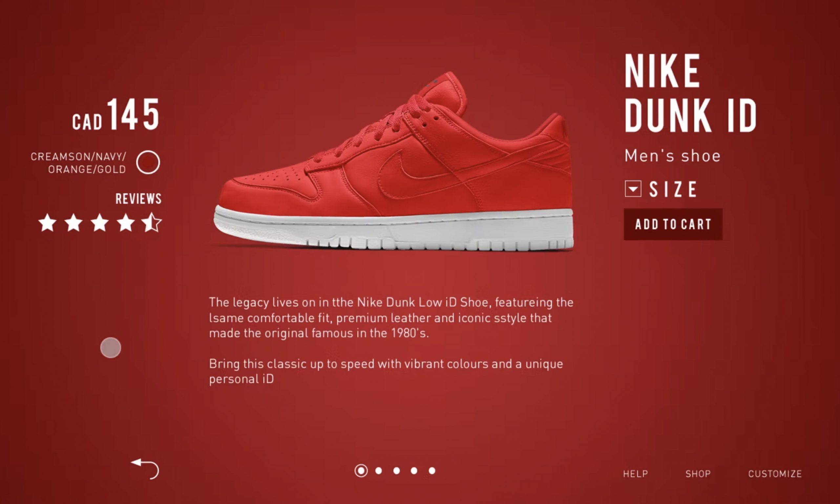Select the second review star
Viewport: 840px width, 504px height.
[74, 223]
